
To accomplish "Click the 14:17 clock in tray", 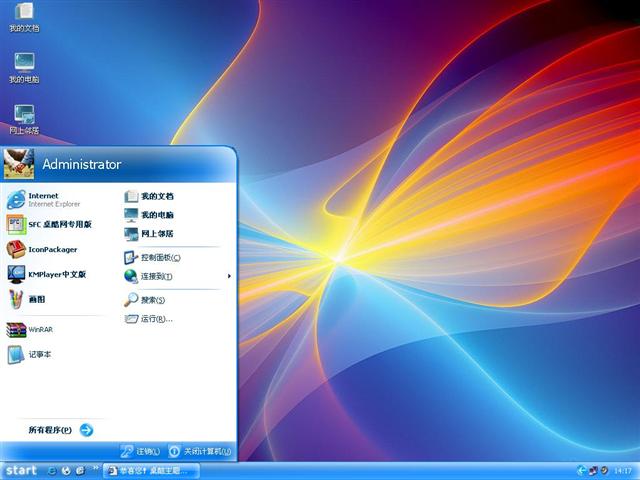I will (x=622, y=471).
